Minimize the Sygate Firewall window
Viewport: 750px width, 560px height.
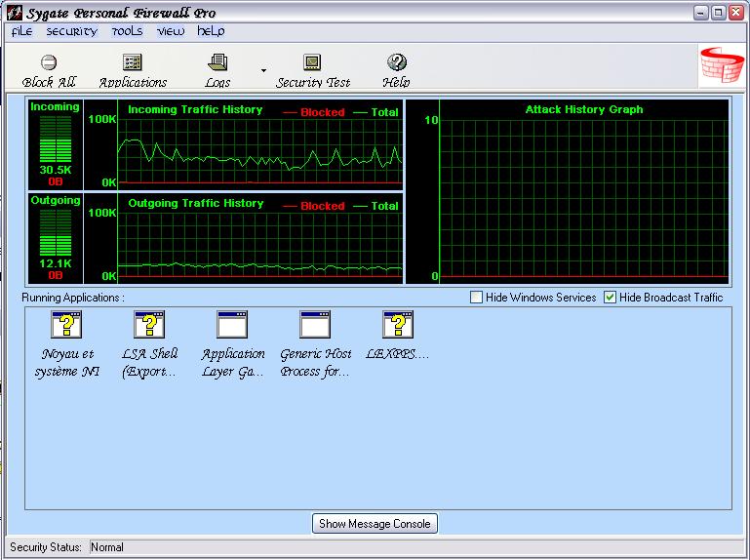tap(701, 13)
